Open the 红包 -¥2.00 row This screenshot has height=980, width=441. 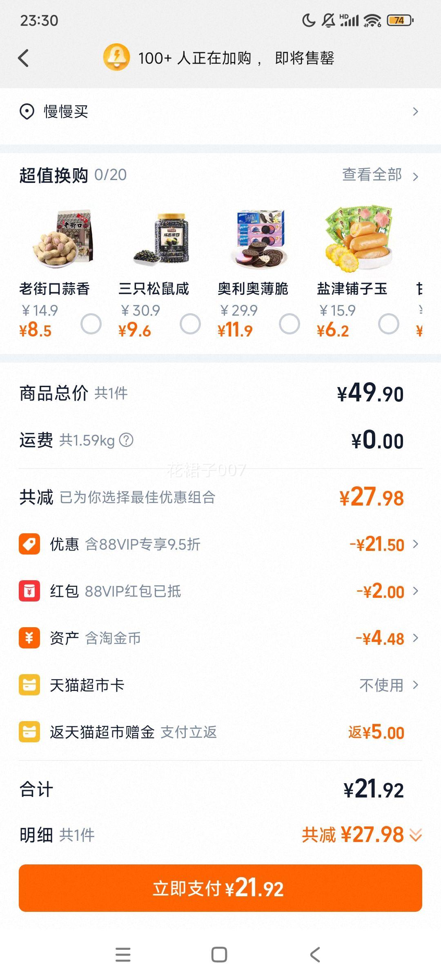pyautogui.click(x=220, y=591)
